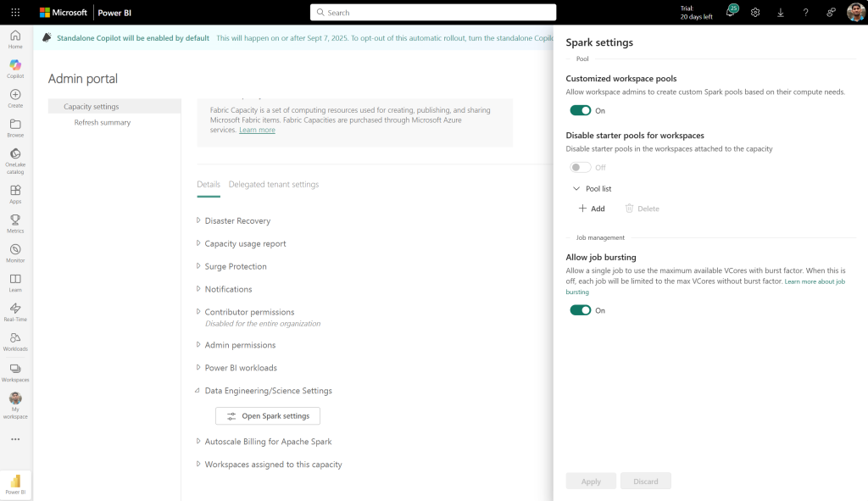
Task: Open Learn more about job bursting link
Action: pos(814,281)
